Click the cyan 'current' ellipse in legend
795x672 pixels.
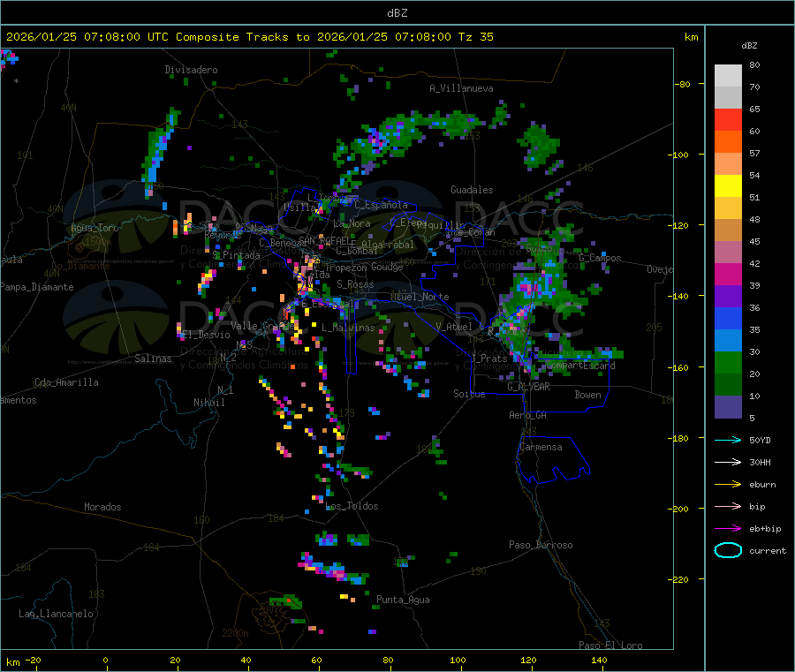coord(728,550)
